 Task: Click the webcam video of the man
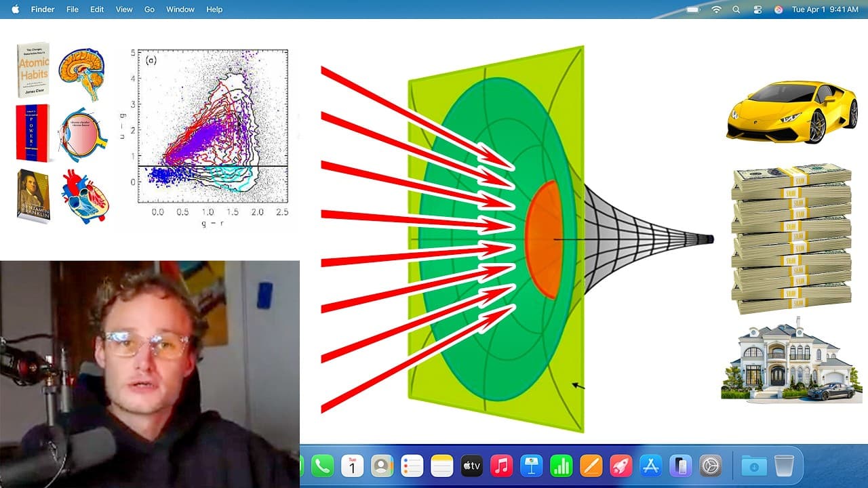point(149,374)
